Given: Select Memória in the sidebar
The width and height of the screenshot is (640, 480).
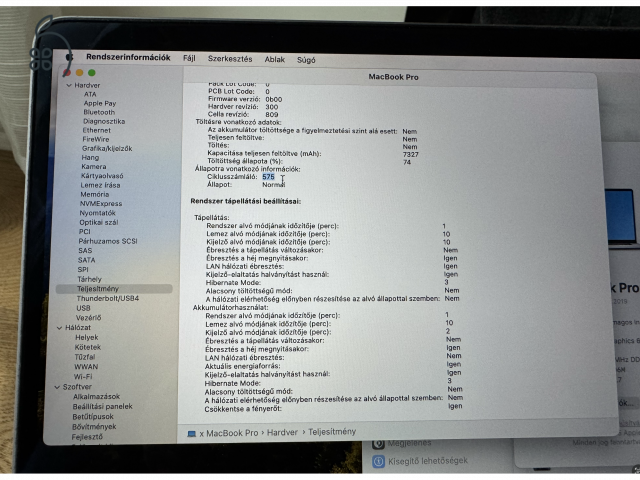Looking at the screenshot, I should point(95,195).
